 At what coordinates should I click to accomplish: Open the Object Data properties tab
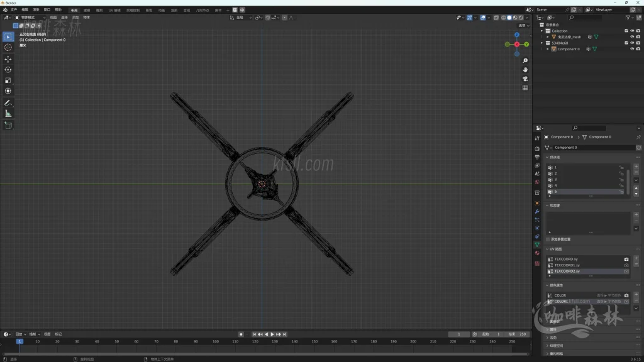point(537,244)
